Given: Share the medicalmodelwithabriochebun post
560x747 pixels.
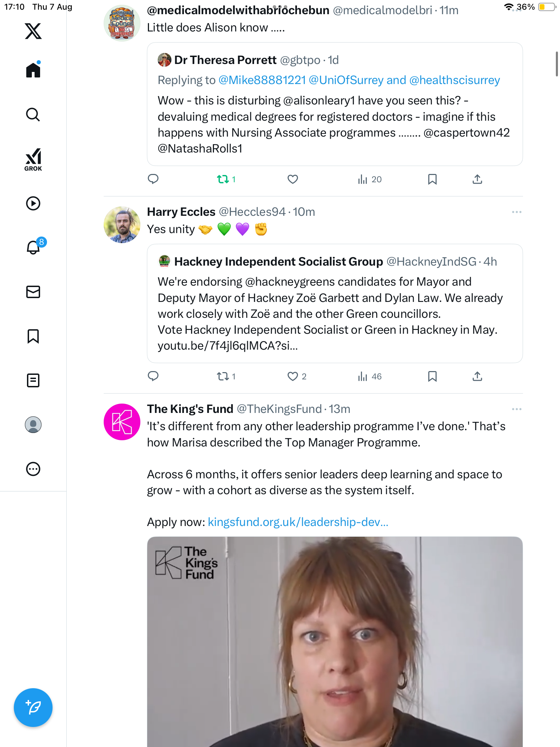Looking at the screenshot, I should pyautogui.click(x=477, y=179).
